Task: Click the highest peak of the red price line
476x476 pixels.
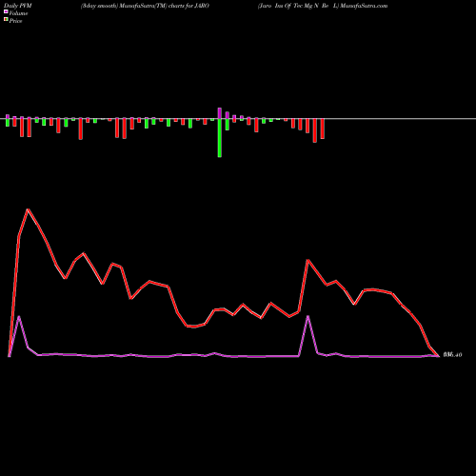Action: click(x=28, y=209)
